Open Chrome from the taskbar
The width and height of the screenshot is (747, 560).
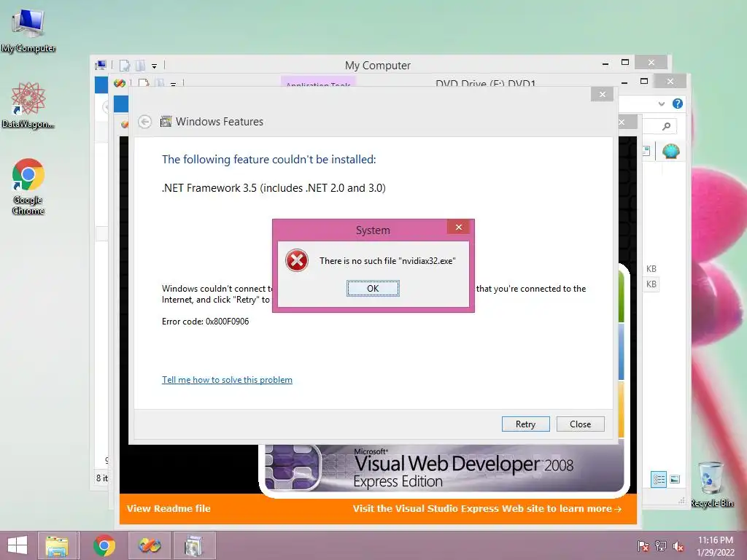(x=104, y=545)
